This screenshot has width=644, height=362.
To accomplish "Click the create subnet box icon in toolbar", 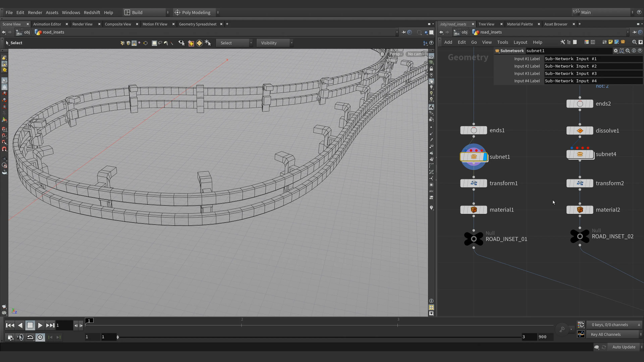I will click(x=623, y=42).
